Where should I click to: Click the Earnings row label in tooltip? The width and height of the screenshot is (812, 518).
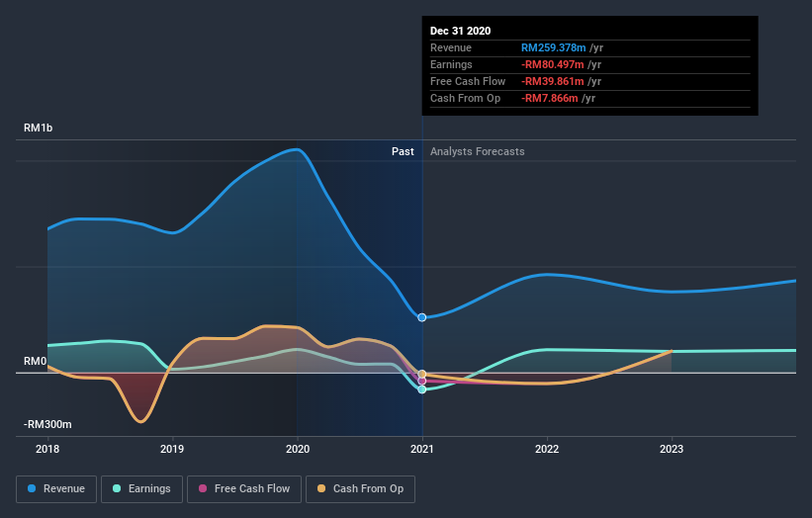tap(451, 64)
